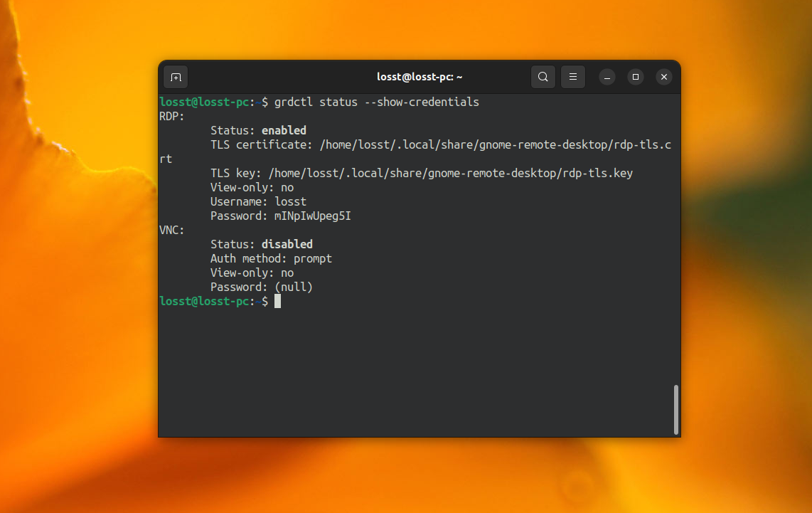The image size is (812, 513).
Task: Click the TLS certificate file path
Action: [495, 145]
